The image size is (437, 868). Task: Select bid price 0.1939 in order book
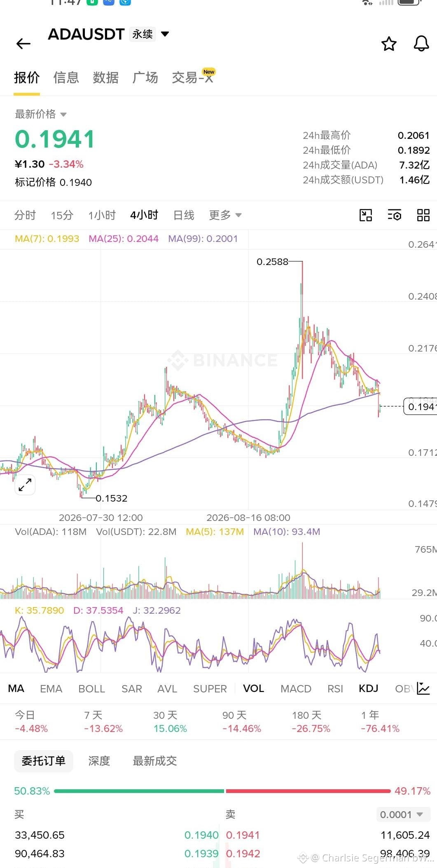click(x=201, y=854)
